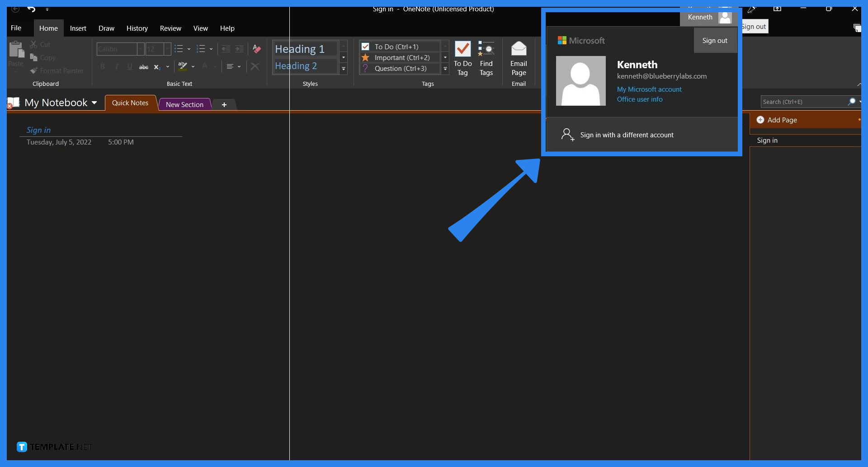Toggle strikethrough formatting
This screenshot has height=467, width=868.
tap(143, 66)
